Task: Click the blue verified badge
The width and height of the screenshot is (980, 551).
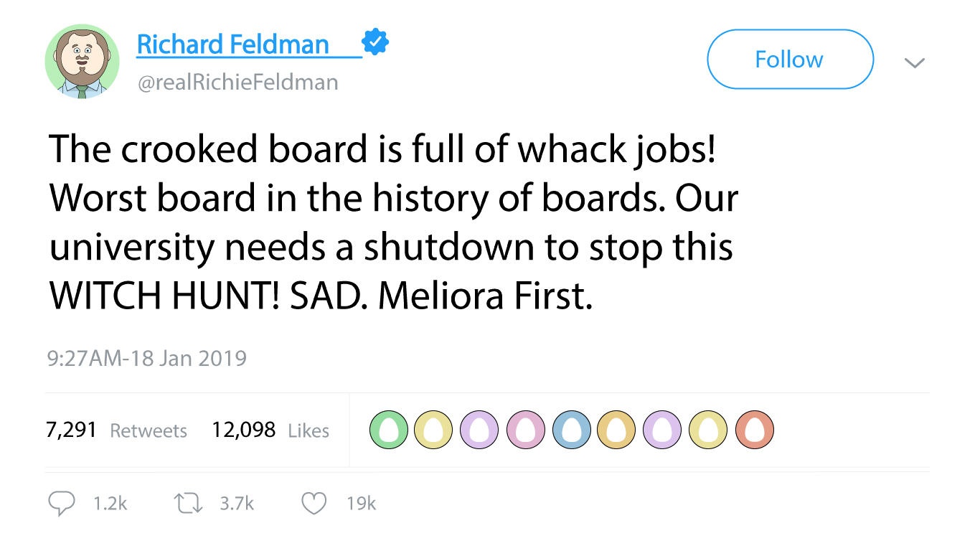Action: [375, 43]
